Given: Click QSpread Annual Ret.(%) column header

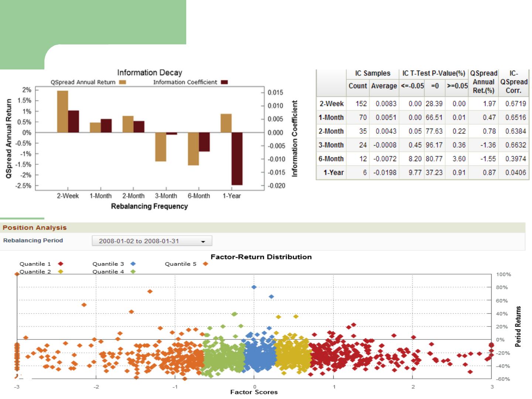Looking at the screenshot, I should [483, 82].
